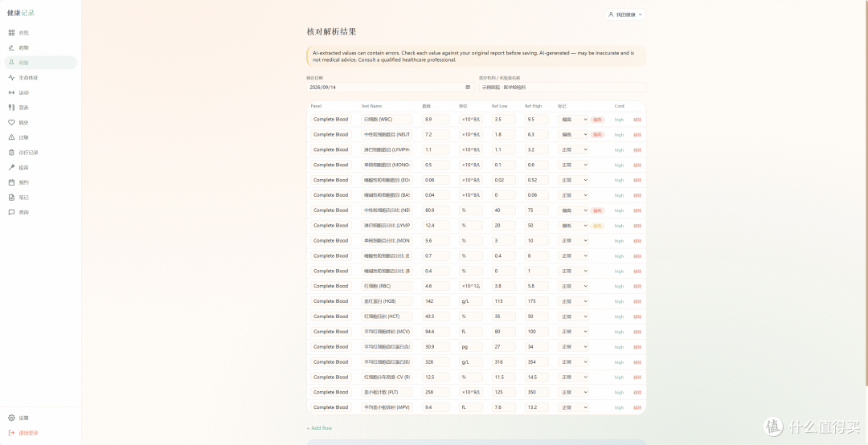Open the 查询 chat bubble icon

click(11, 212)
